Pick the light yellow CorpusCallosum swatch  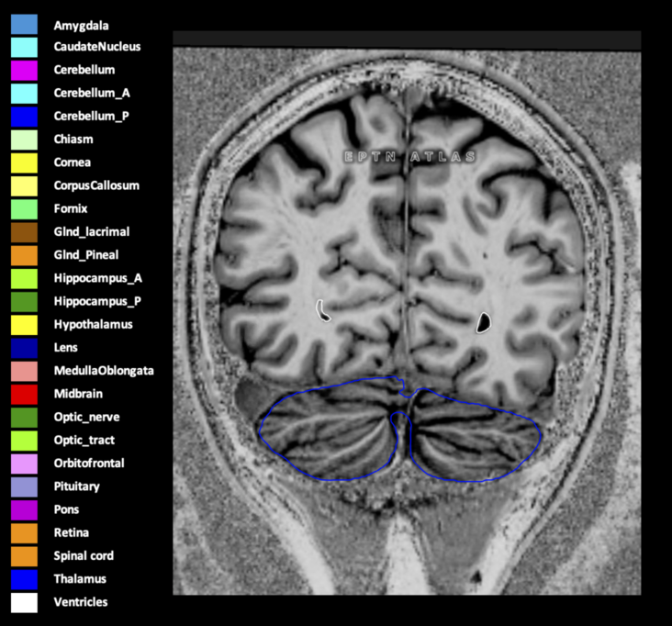click(x=24, y=186)
